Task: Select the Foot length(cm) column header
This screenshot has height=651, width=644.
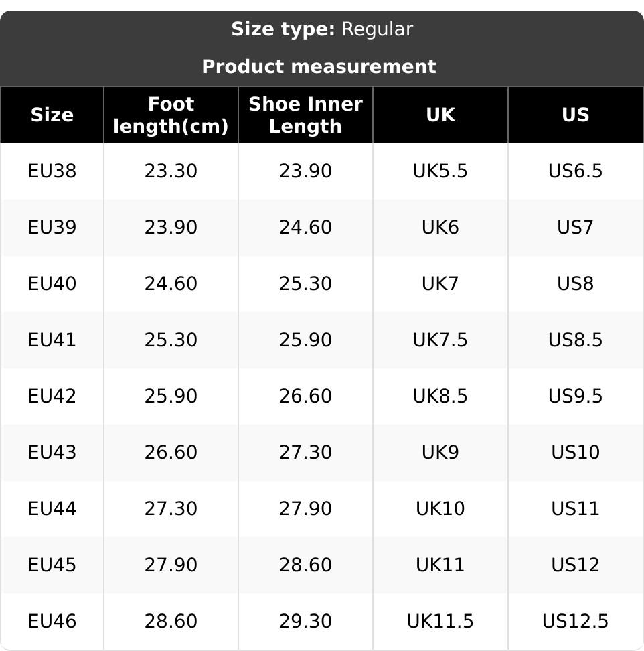Action: pos(171,115)
